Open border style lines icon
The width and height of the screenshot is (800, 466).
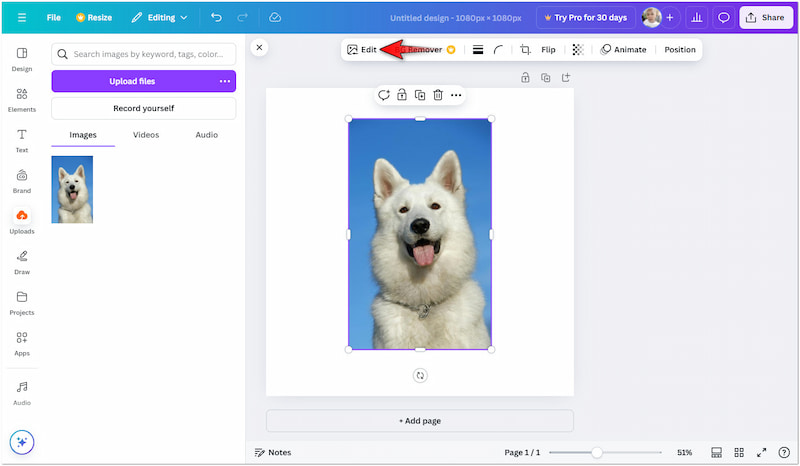coord(478,50)
